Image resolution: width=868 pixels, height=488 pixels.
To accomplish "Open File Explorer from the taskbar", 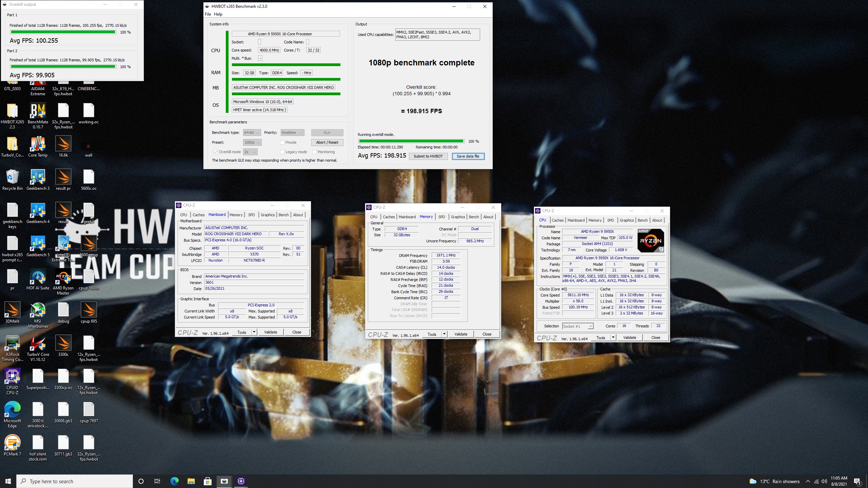I will (191, 481).
